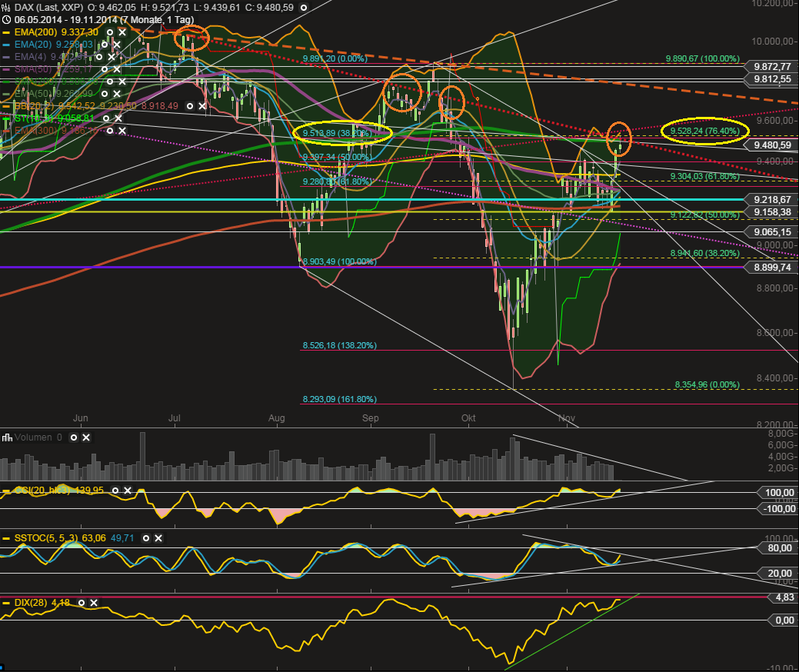Click the CCI -100,00 level marker
This screenshot has width=799, height=672.
(777, 508)
